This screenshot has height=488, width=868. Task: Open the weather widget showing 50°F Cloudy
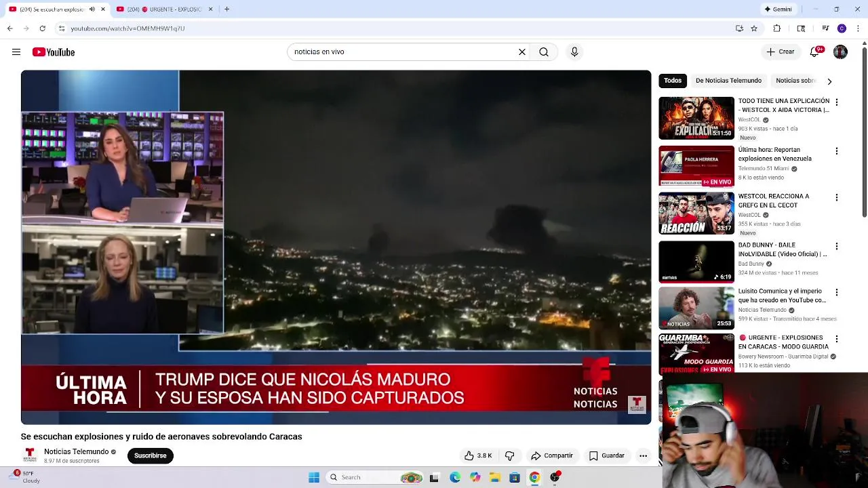click(26, 477)
